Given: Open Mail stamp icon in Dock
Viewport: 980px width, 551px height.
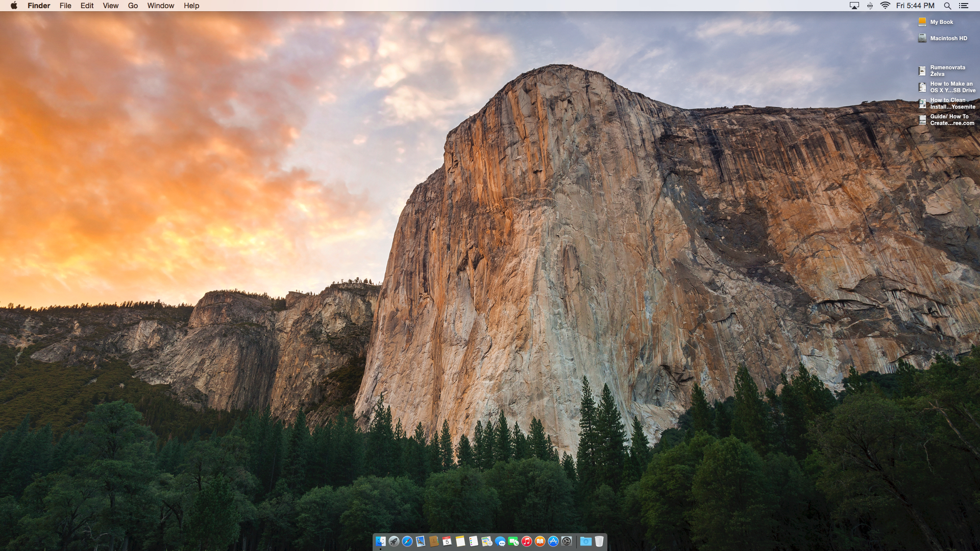Looking at the screenshot, I should tap(421, 541).
